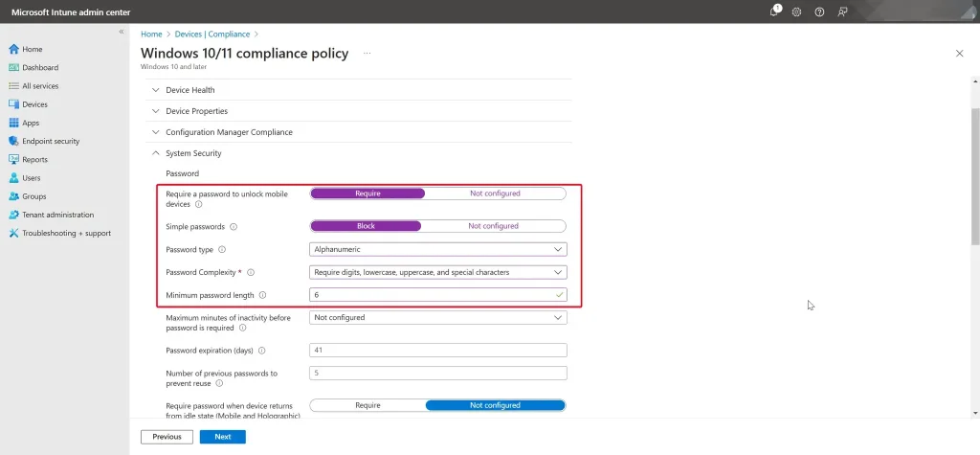Screen dimensions: 980x455
Task: Click the Endpoint security shield icon
Action: pyautogui.click(x=13, y=141)
